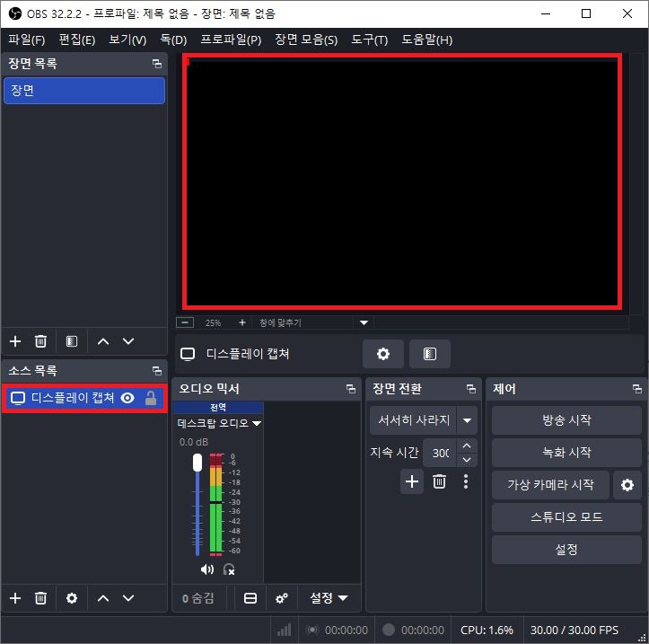The image size is (649, 644).
Task: Click the 데스크탑 오디오 volume slider handle
Action: [197, 463]
